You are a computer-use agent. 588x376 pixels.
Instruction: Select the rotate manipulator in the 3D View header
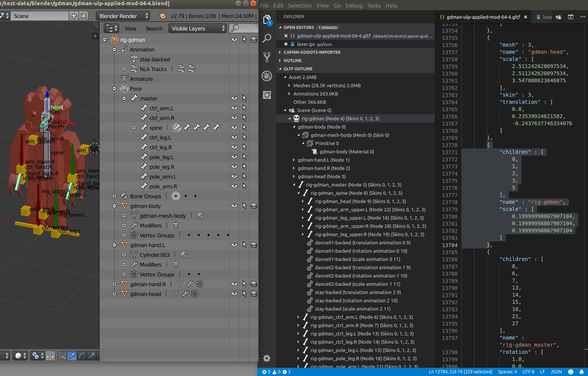click(x=82, y=356)
